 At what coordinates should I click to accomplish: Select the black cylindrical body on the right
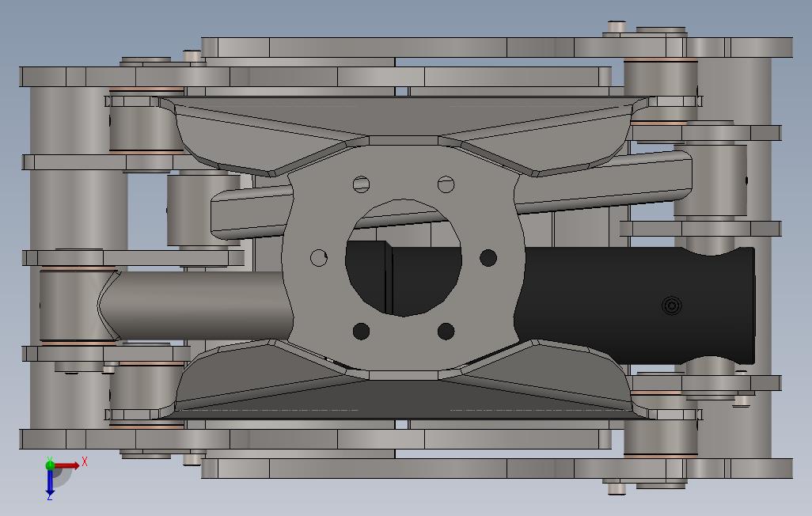(635, 305)
